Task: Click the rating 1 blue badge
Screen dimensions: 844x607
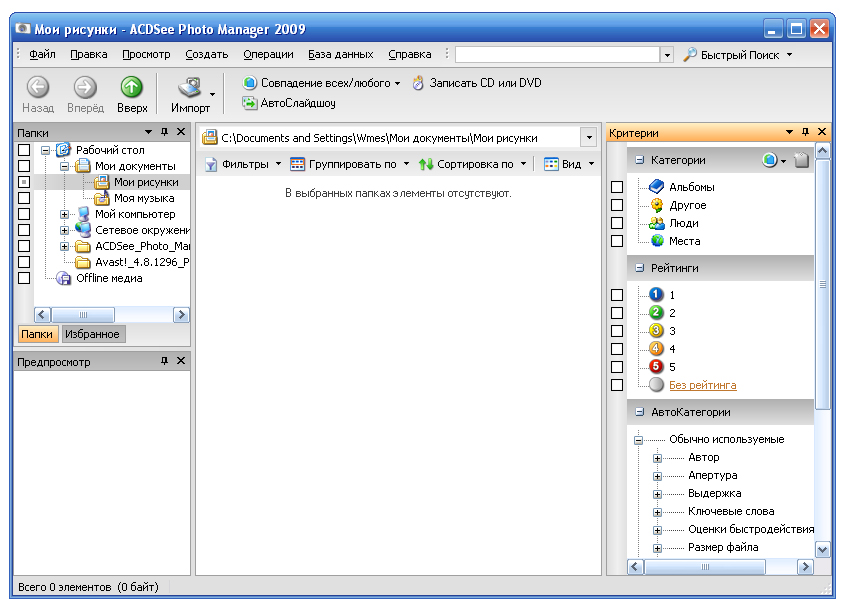Action: pos(656,294)
